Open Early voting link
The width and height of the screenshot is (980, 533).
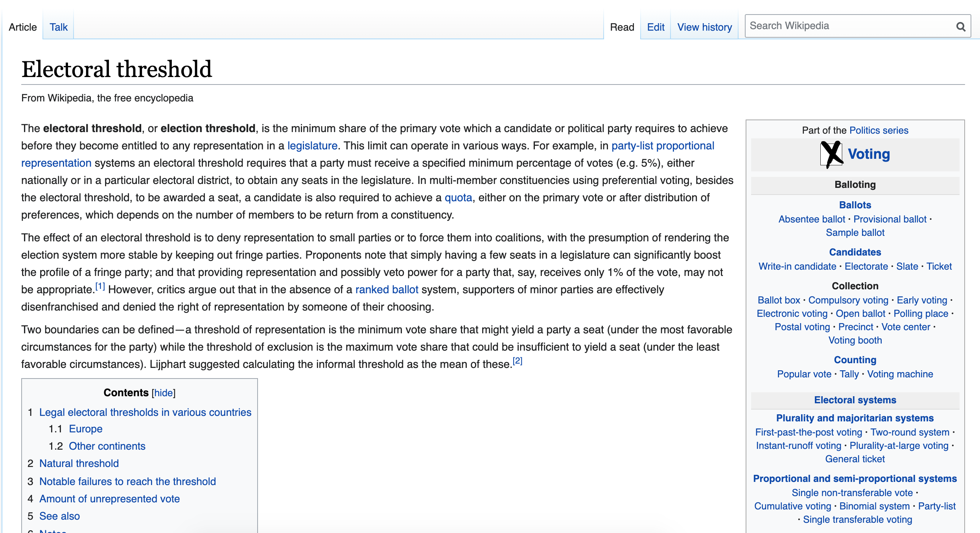point(922,300)
